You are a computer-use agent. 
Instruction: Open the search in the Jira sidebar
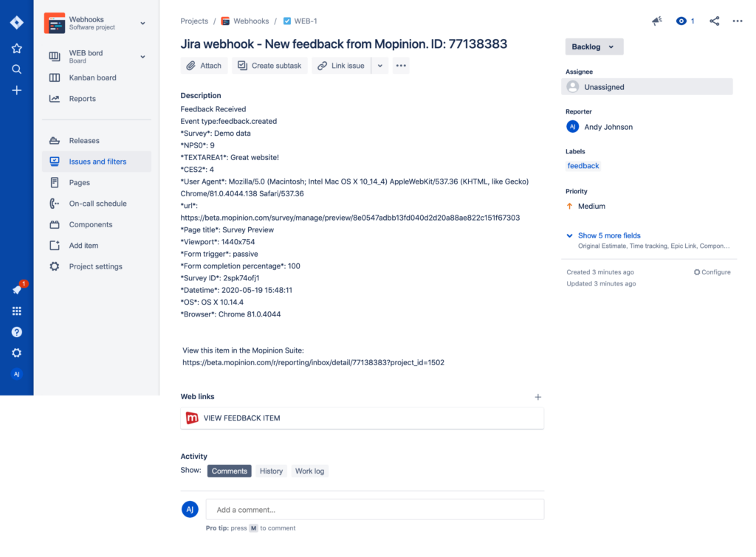pos(16,69)
